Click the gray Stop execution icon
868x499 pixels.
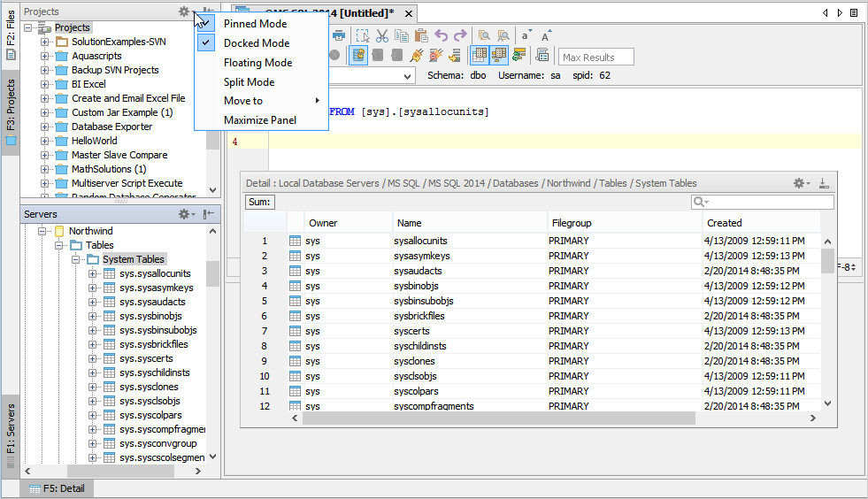[x=335, y=56]
